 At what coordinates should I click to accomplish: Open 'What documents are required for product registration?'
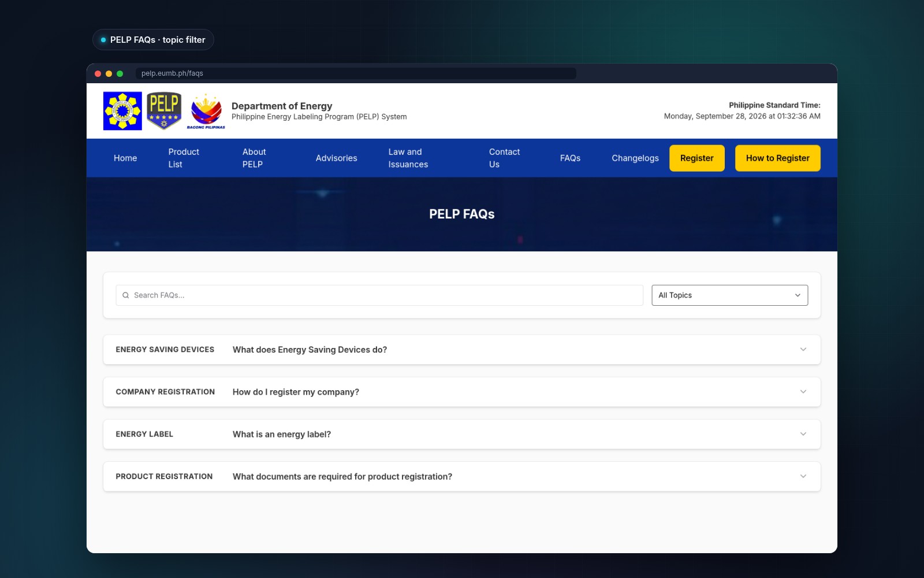(342, 476)
